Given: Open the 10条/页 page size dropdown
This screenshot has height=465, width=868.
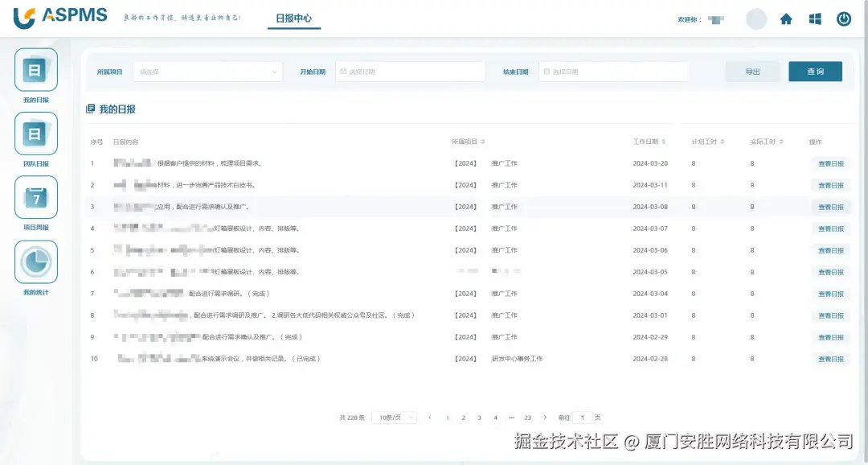Looking at the screenshot, I should pos(394,417).
